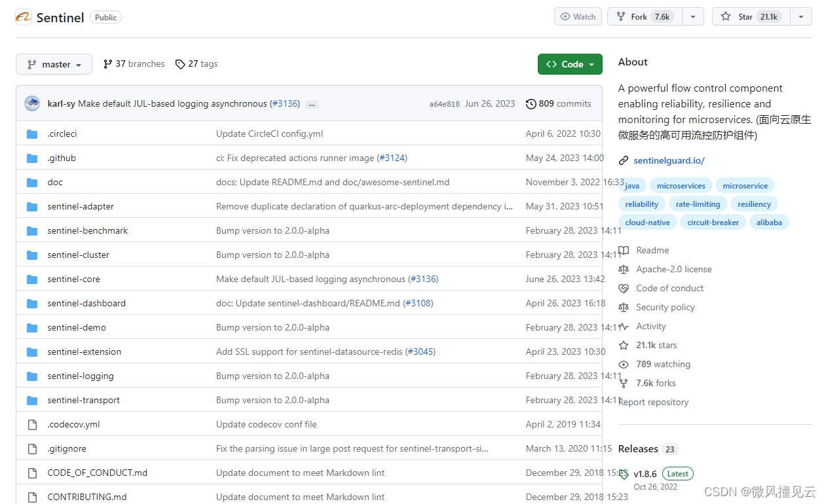Click the sentinel-core folder icon
Screen dimensions: 826x504
pyautogui.click(x=32, y=279)
